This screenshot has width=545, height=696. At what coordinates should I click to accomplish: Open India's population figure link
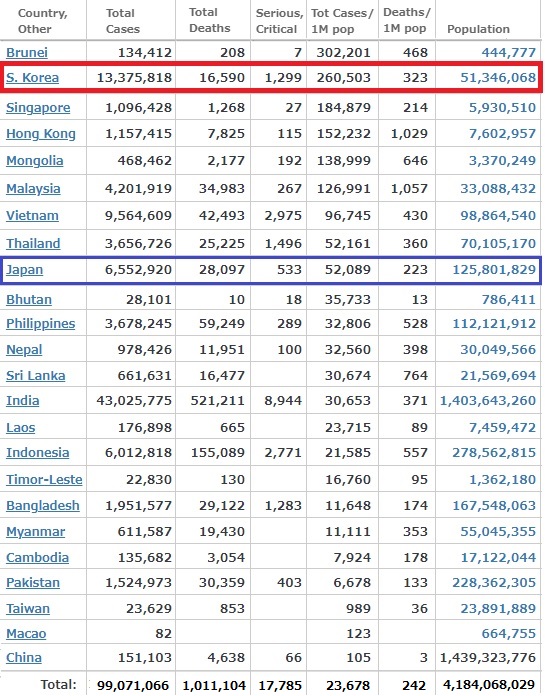pyautogui.click(x=488, y=400)
